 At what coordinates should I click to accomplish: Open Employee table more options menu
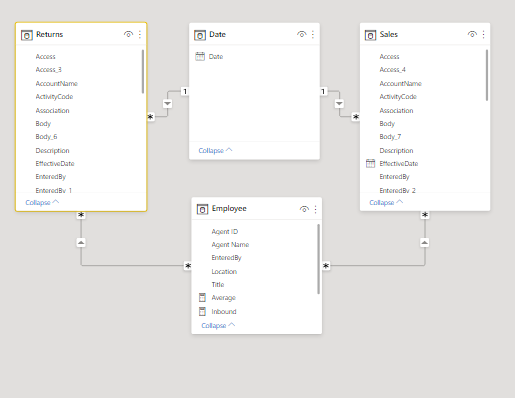click(x=315, y=209)
